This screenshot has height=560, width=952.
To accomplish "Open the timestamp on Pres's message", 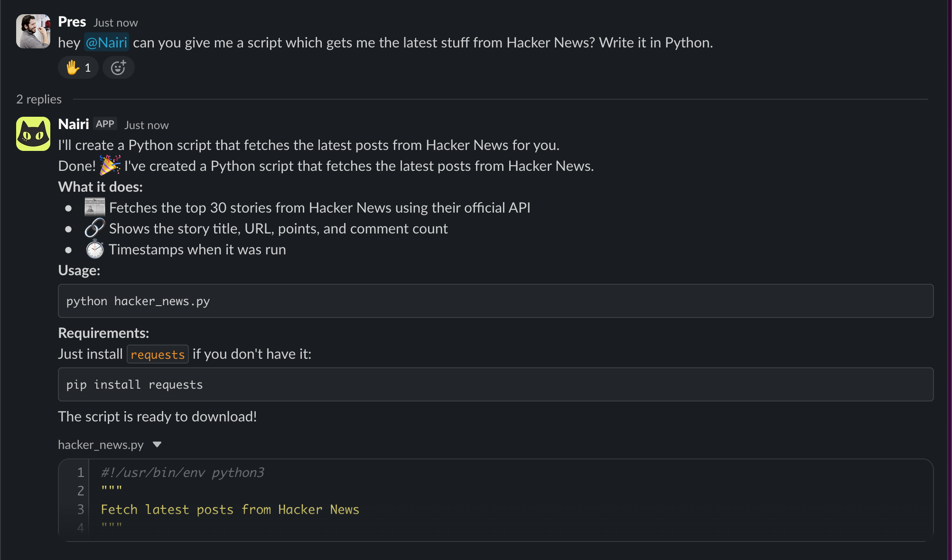I will click(116, 23).
